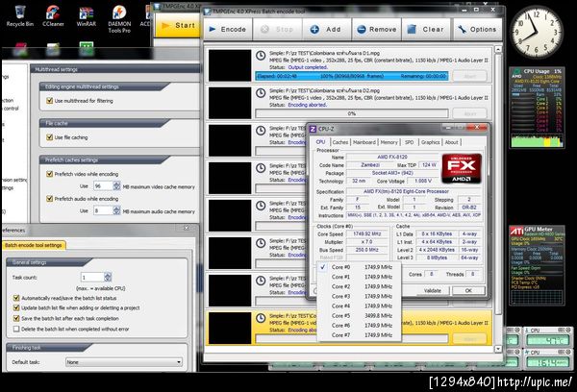This screenshot has width=577, height=392.
Task: Click the video cache memory value field
Action: (x=103, y=186)
